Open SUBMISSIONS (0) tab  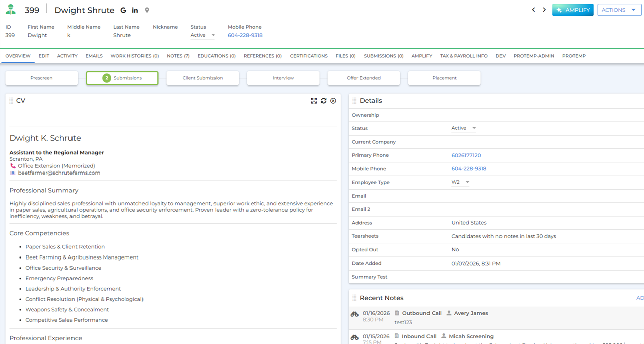click(384, 56)
